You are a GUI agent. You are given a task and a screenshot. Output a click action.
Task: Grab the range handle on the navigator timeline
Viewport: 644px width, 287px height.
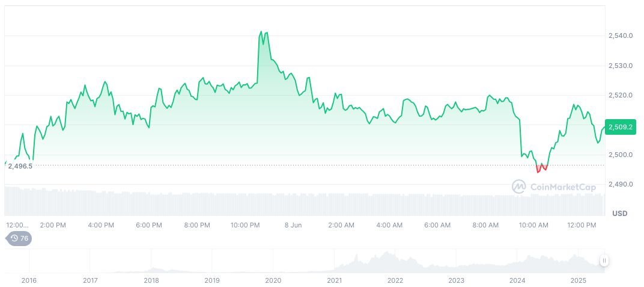click(604, 261)
